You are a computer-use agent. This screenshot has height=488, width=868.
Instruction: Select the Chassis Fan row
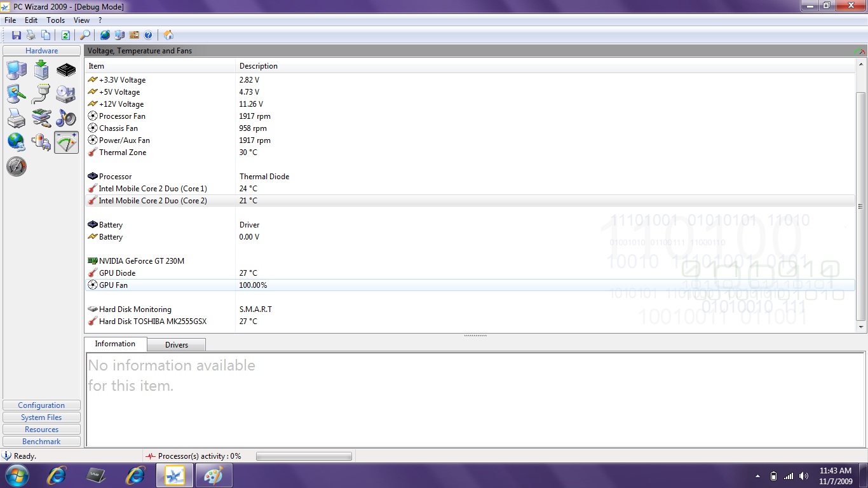(x=470, y=128)
